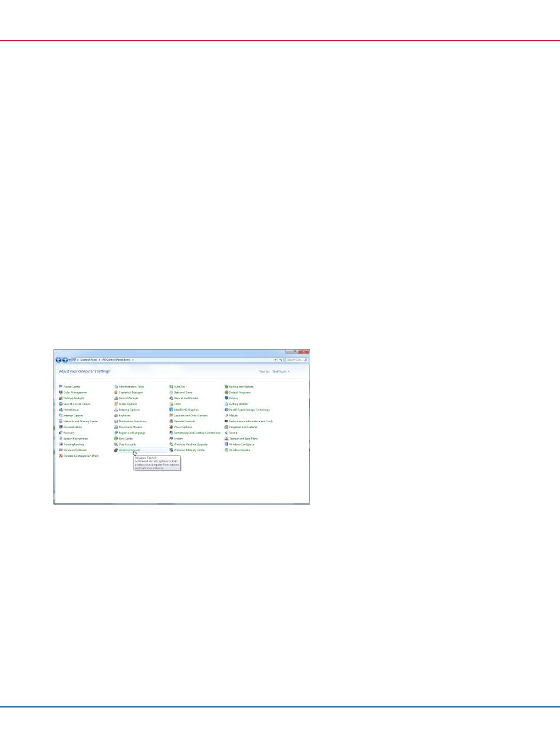This screenshot has width=560, height=747.
Task: Open Taskbar and Start Menu
Action: pos(241,439)
